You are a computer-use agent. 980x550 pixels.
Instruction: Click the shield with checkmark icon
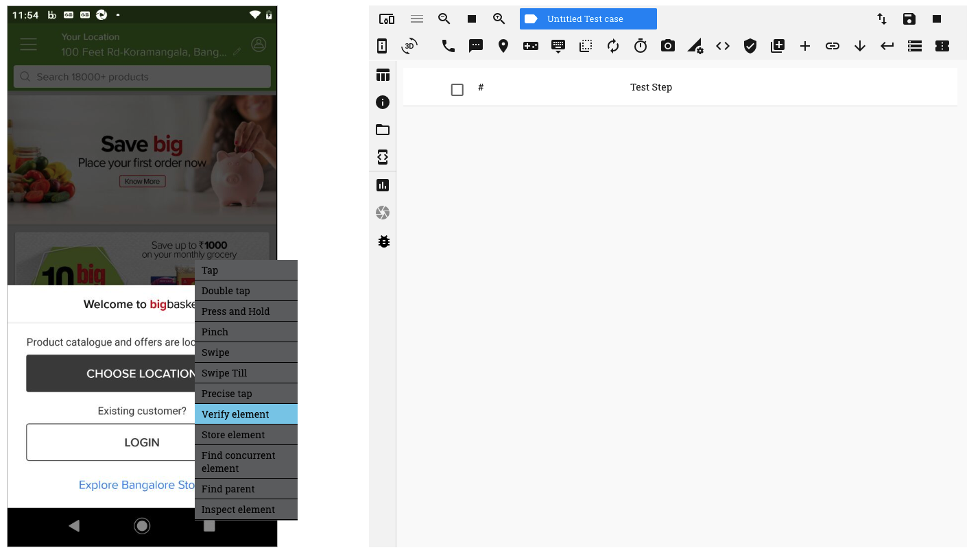(x=750, y=46)
